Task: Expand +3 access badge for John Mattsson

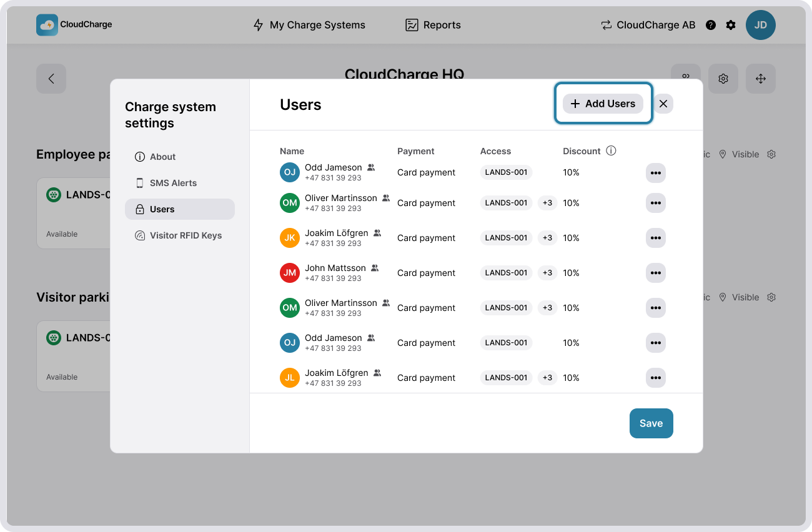Action: 547,273
